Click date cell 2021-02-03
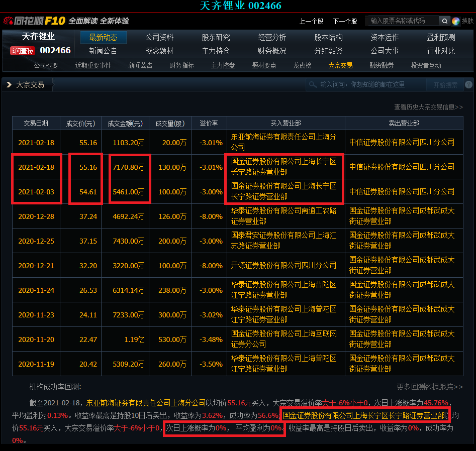 click(x=36, y=192)
